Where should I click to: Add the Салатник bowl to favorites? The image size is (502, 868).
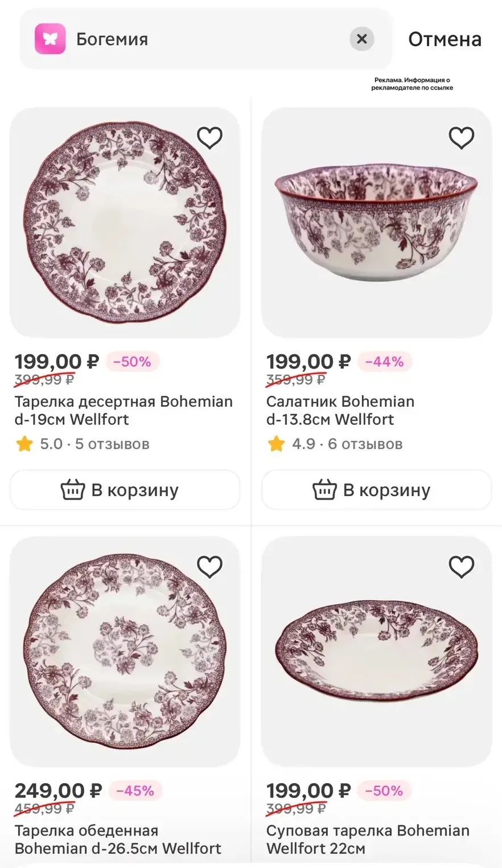point(461,137)
